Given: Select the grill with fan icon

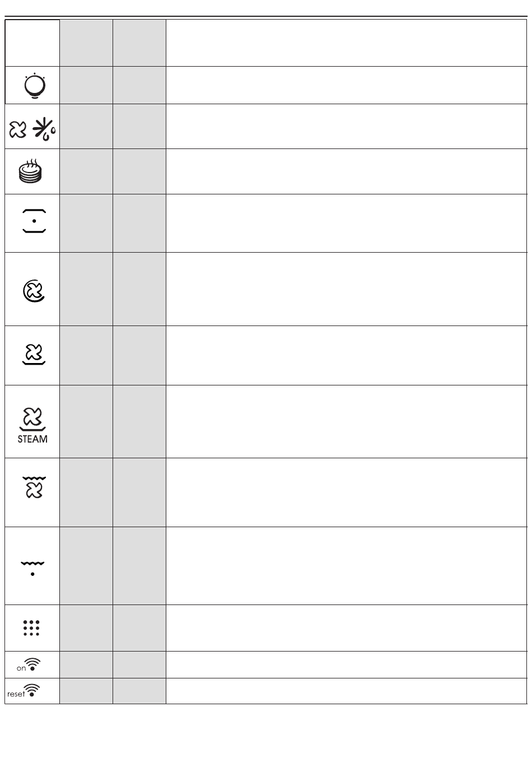Looking at the screenshot, I should click(34, 487).
